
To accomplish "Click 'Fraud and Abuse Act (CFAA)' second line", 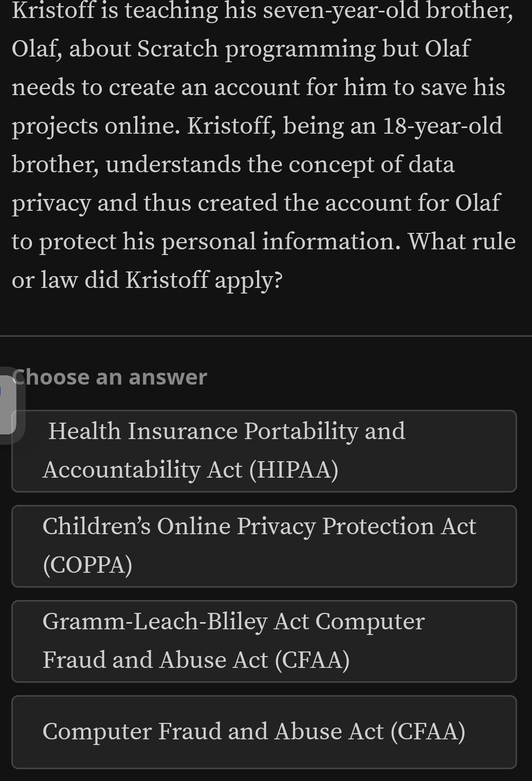I will point(196,660).
